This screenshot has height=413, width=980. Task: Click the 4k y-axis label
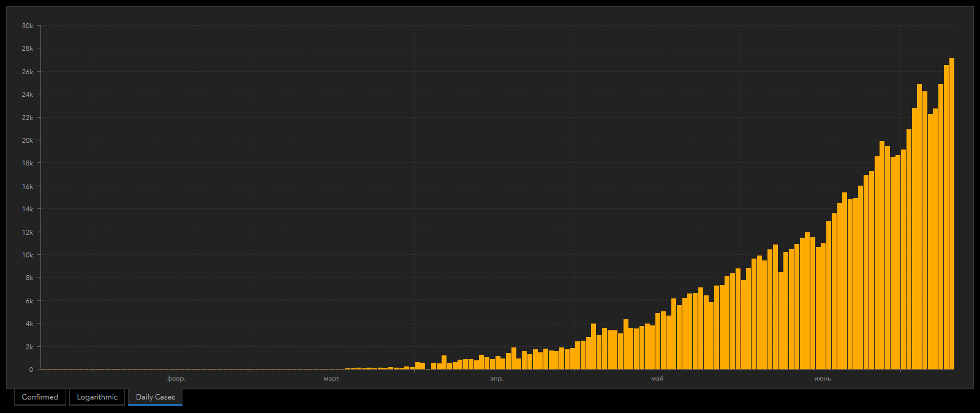29,324
